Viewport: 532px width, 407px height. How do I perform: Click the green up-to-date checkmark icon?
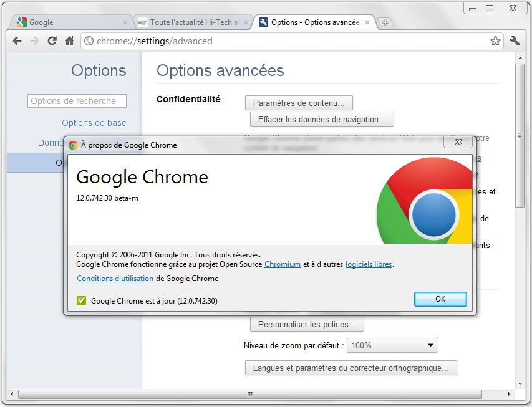pyautogui.click(x=82, y=300)
